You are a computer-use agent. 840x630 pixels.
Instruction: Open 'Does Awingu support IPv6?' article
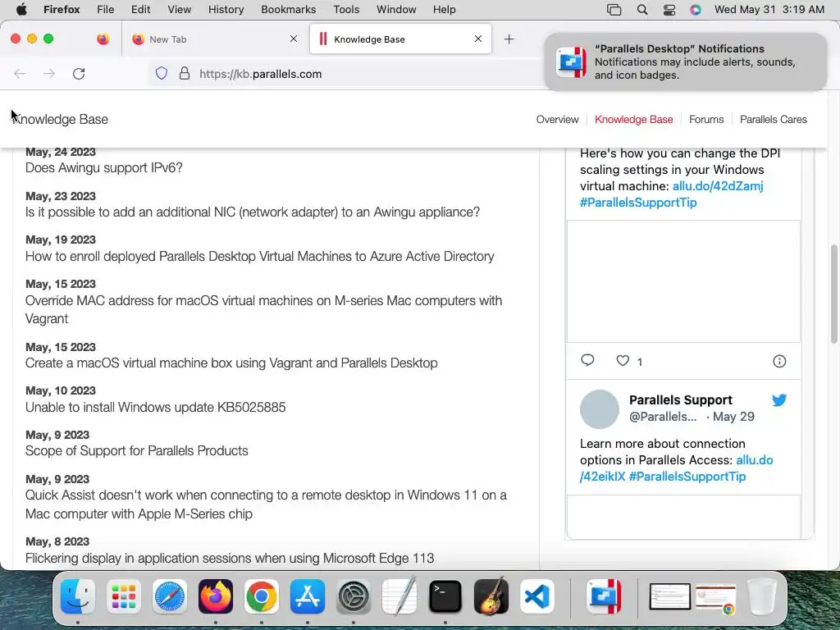pyautogui.click(x=104, y=167)
